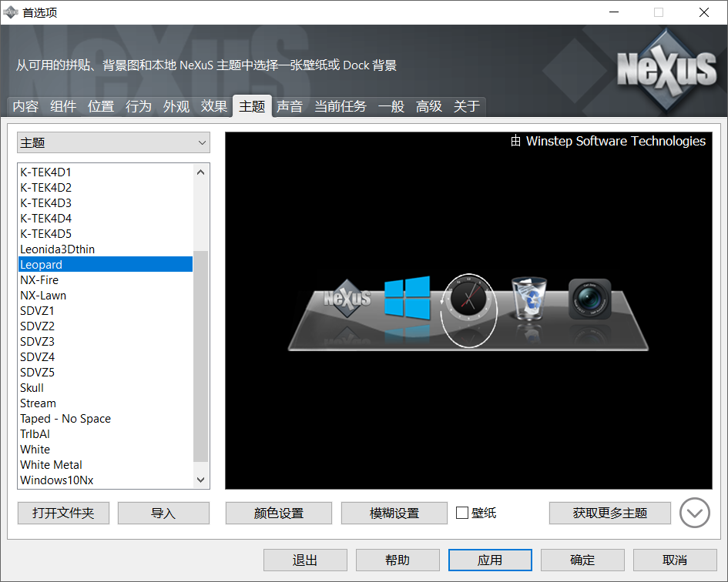Screen dimensions: 728x582
Task: Switch to the 声音 tab
Action: click(290, 106)
